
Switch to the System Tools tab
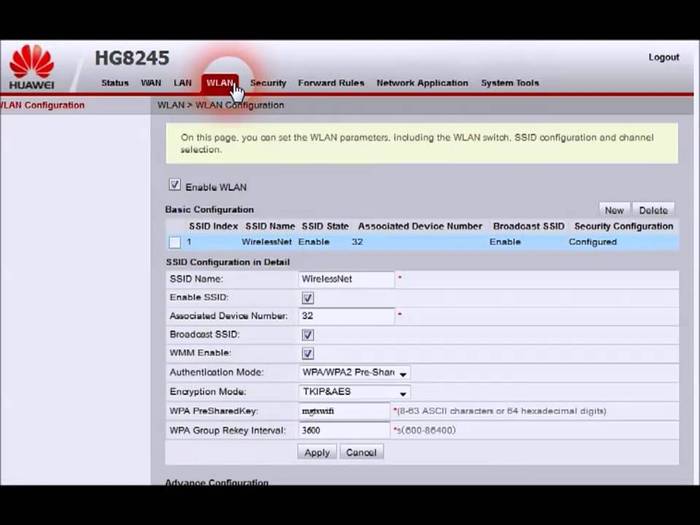coord(510,83)
